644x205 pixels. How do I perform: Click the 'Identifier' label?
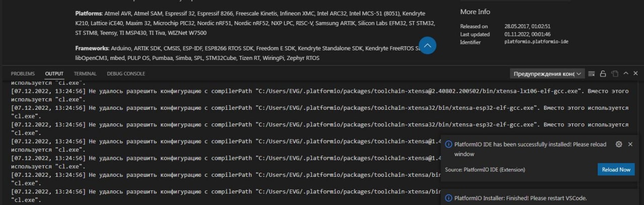[x=470, y=42]
